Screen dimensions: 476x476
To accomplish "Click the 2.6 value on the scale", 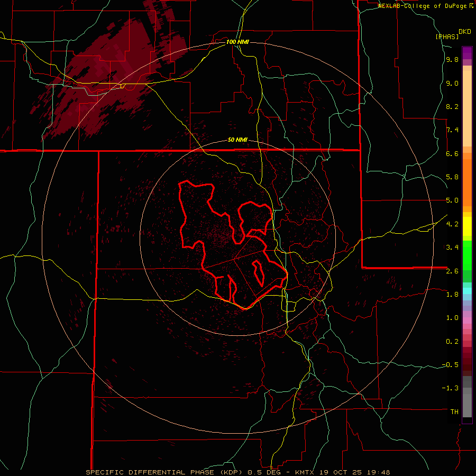I will click(x=452, y=271).
